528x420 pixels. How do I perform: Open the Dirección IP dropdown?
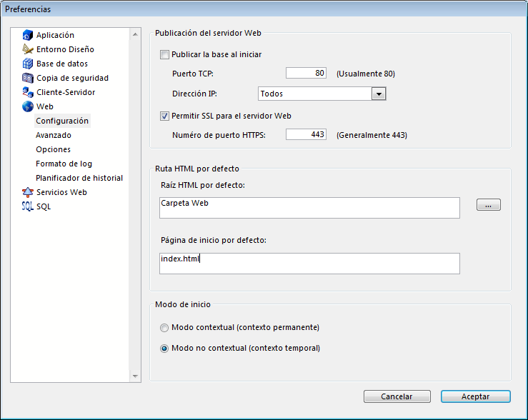tap(379, 94)
